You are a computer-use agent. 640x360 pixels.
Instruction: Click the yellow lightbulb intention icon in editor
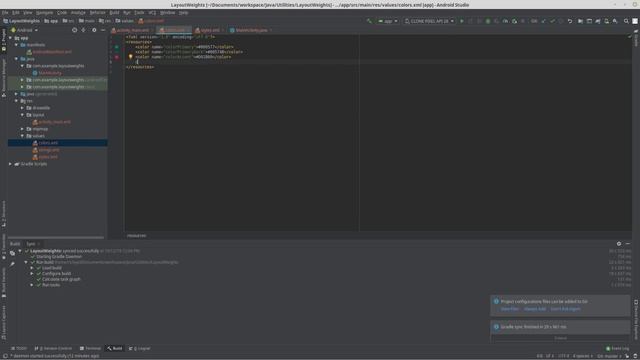(131, 57)
